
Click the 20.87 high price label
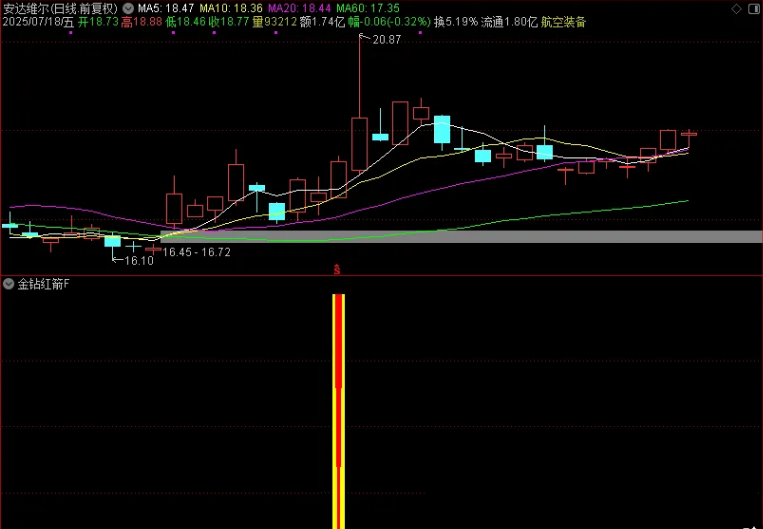tap(386, 40)
